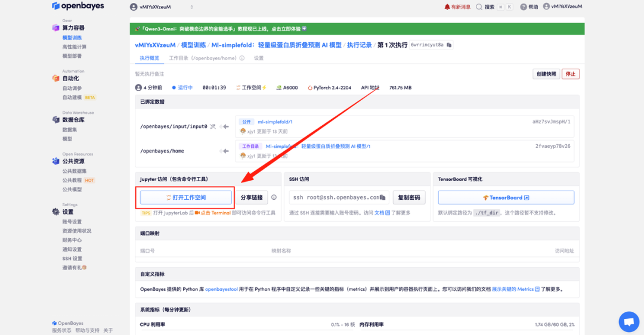Open the 工作目录 (/openbayes/home) tab
Image resolution: width=644 pixels, height=335 pixels.
[x=203, y=58]
